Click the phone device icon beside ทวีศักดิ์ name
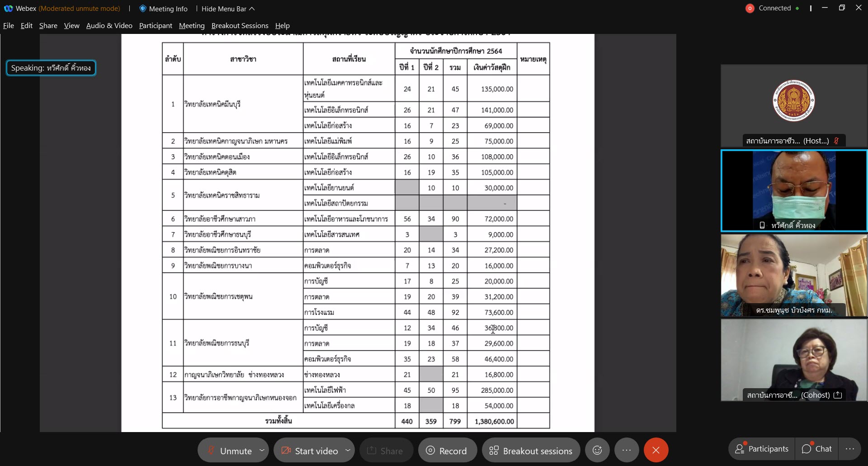868x466 pixels. tap(762, 225)
